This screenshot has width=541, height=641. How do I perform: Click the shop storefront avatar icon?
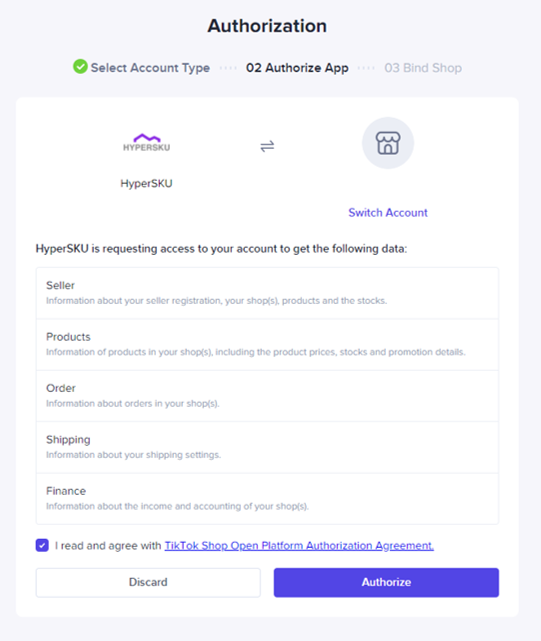[x=388, y=143]
